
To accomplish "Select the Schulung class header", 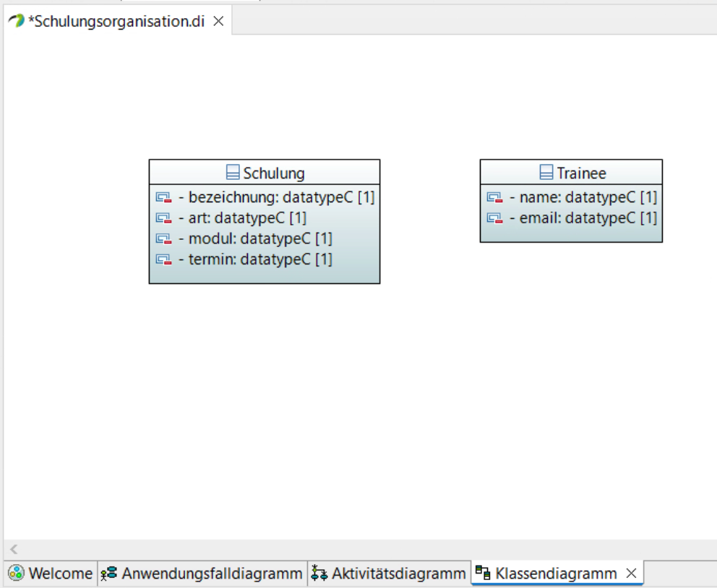I will point(265,173).
